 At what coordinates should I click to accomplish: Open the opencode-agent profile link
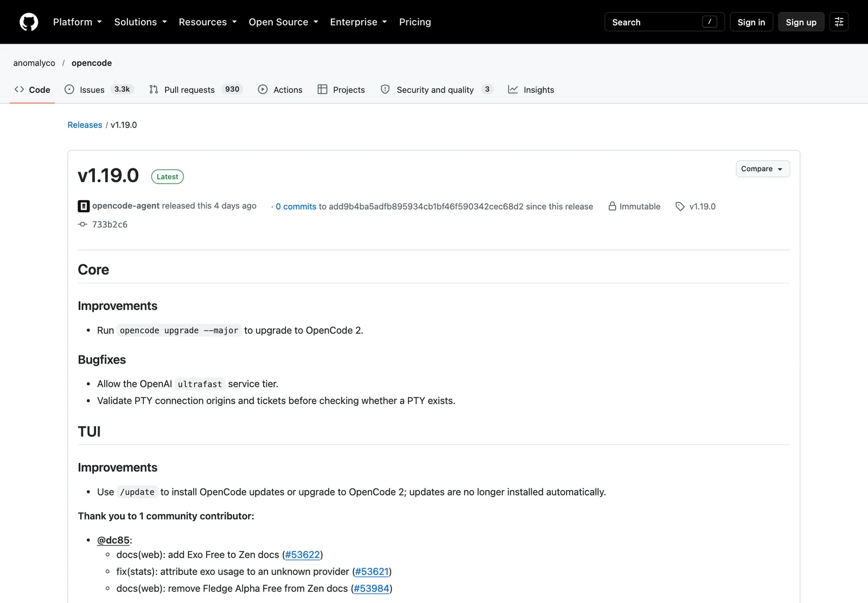coord(126,206)
